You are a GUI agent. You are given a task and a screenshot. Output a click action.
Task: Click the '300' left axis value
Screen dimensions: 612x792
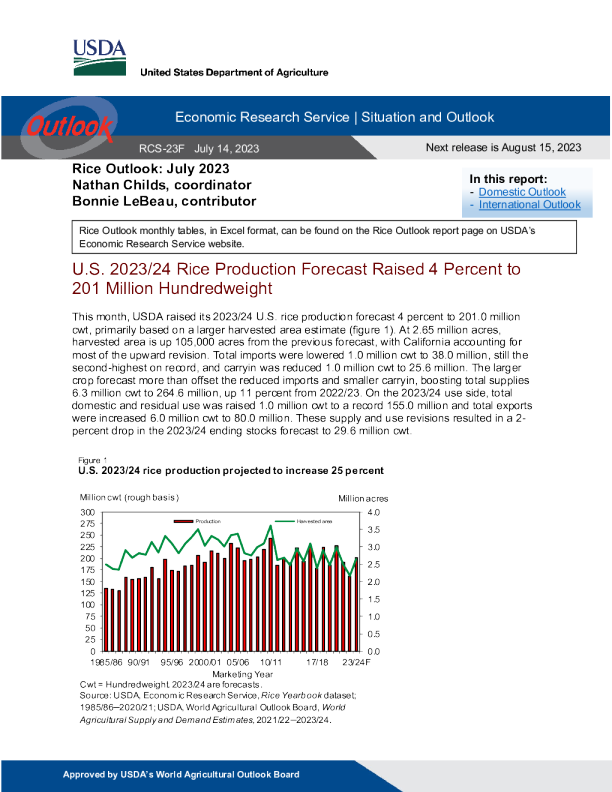click(88, 512)
